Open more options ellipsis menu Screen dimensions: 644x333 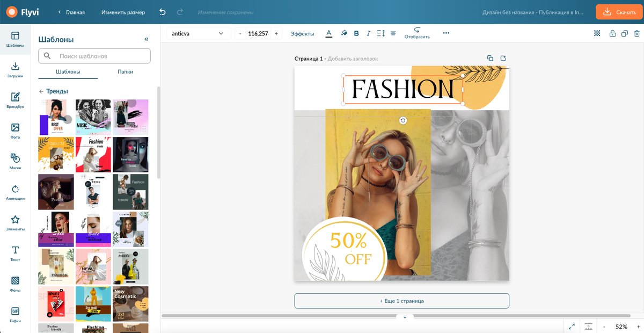[446, 33]
